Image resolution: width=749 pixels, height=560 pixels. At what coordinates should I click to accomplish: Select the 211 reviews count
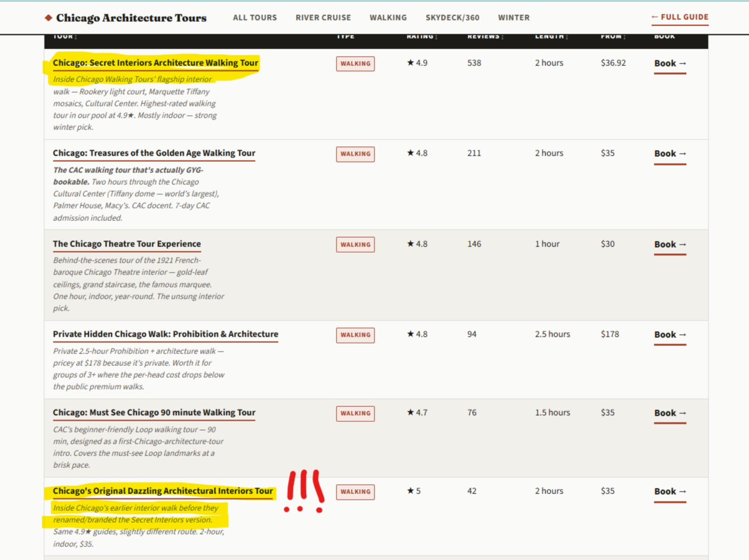point(475,153)
